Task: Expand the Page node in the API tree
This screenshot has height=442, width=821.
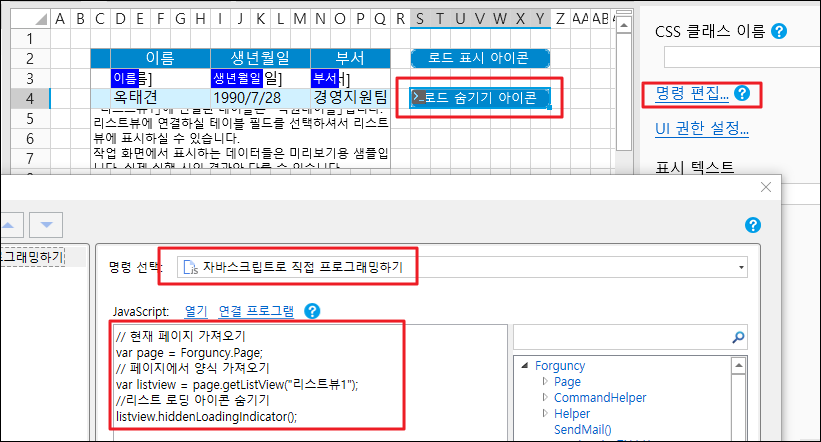Action: pyautogui.click(x=544, y=382)
